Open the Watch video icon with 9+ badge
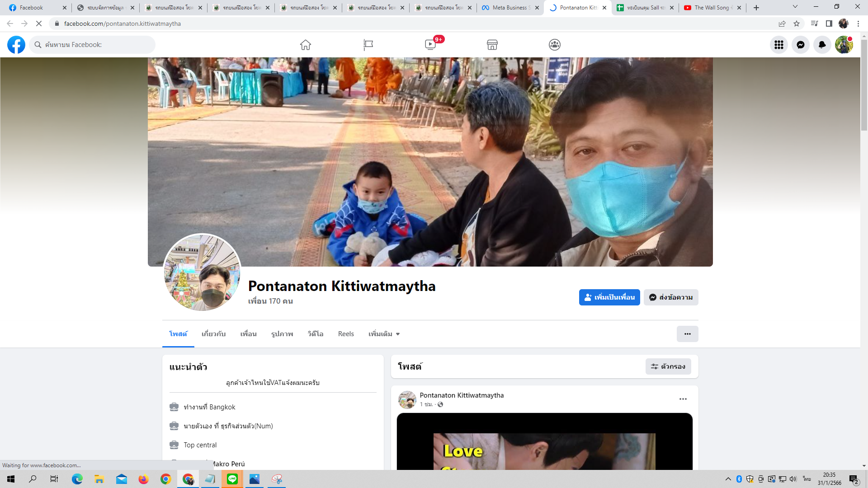 coord(430,45)
